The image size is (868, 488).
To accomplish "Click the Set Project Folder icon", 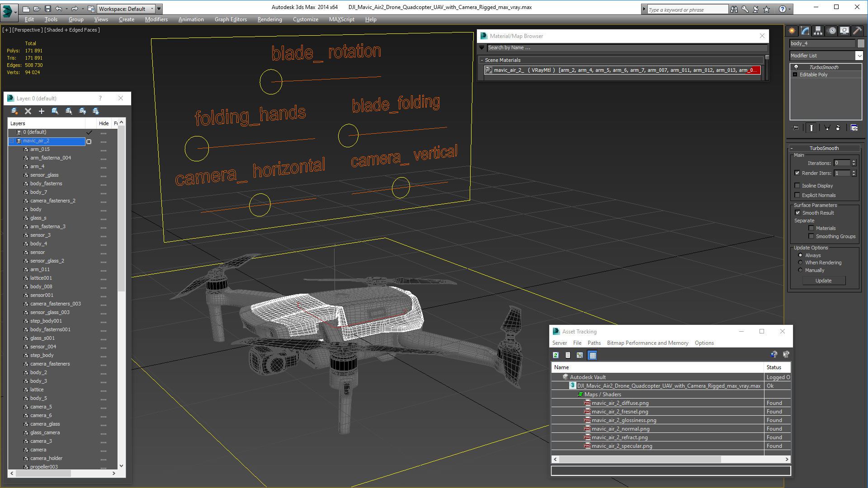I will point(91,9).
